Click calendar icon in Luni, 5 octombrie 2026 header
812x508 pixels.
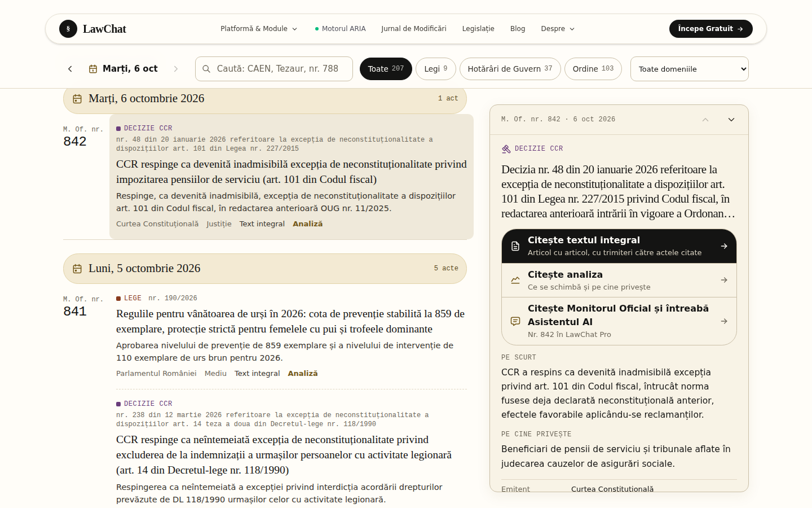77,269
